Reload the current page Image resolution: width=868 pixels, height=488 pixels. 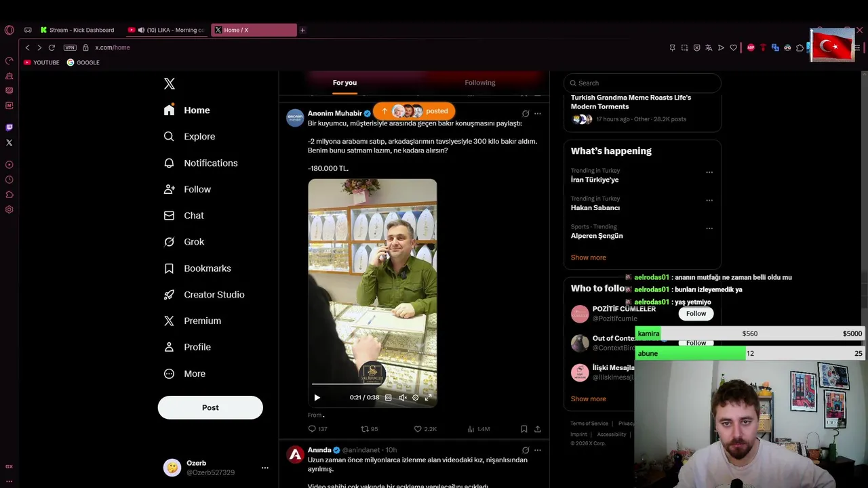(x=52, y=47)
